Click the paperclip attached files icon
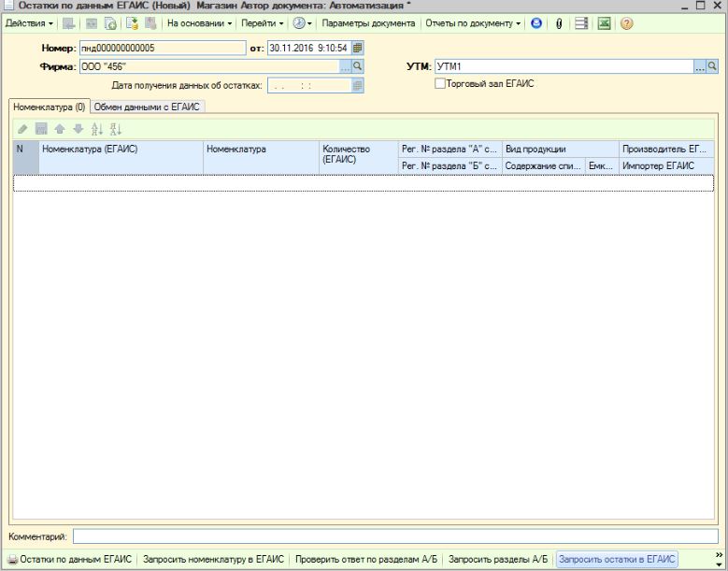This screenshot has width=728, height=571. click(559, 23)
